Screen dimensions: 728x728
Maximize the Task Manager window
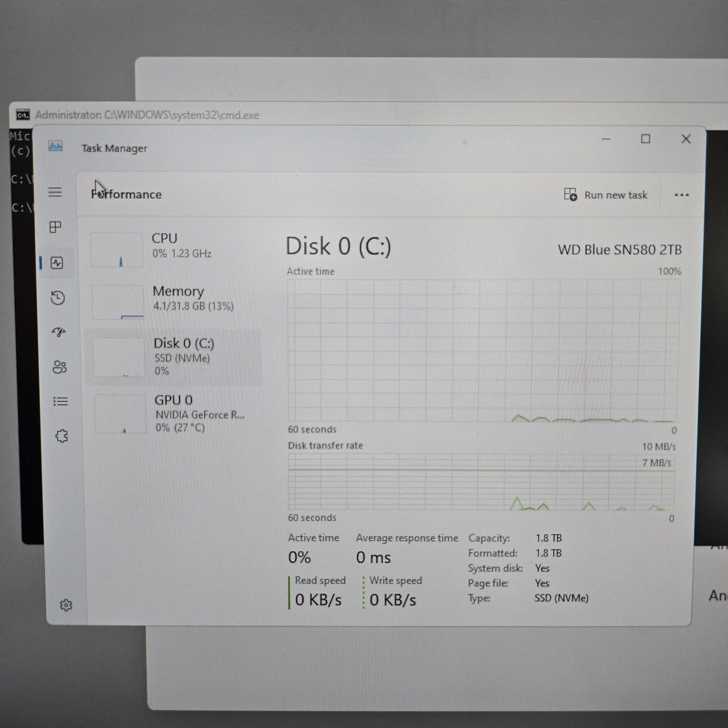coord(645,139)
